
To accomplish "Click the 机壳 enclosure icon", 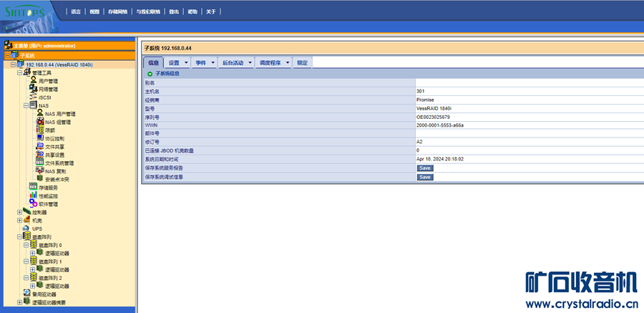I will [26, 220].
